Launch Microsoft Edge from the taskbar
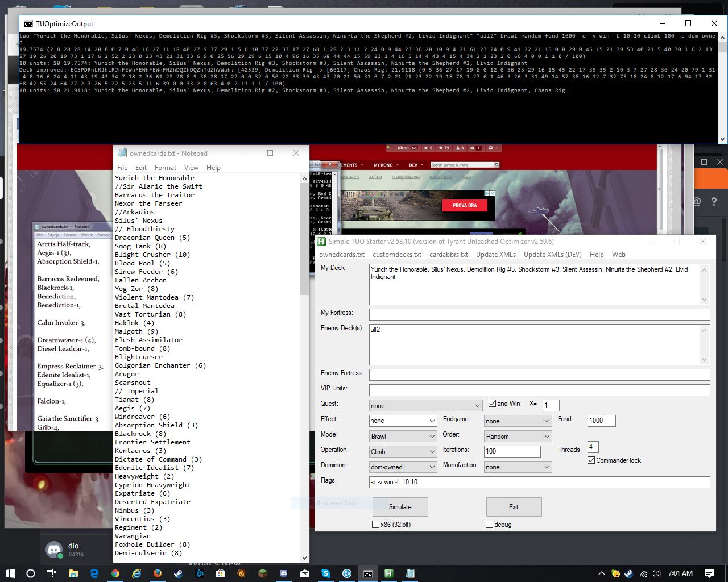Screen dimensions: 728x582 94,573
